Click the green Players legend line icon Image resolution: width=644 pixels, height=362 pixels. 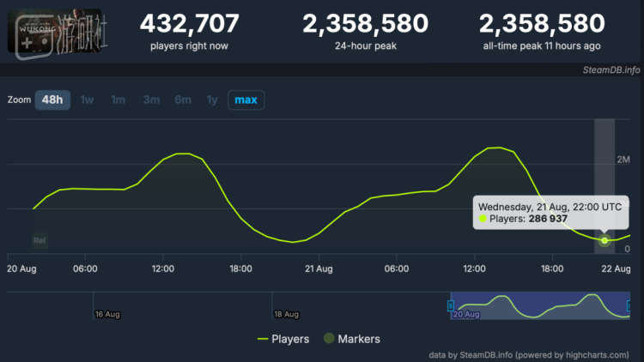pos(263,339)
